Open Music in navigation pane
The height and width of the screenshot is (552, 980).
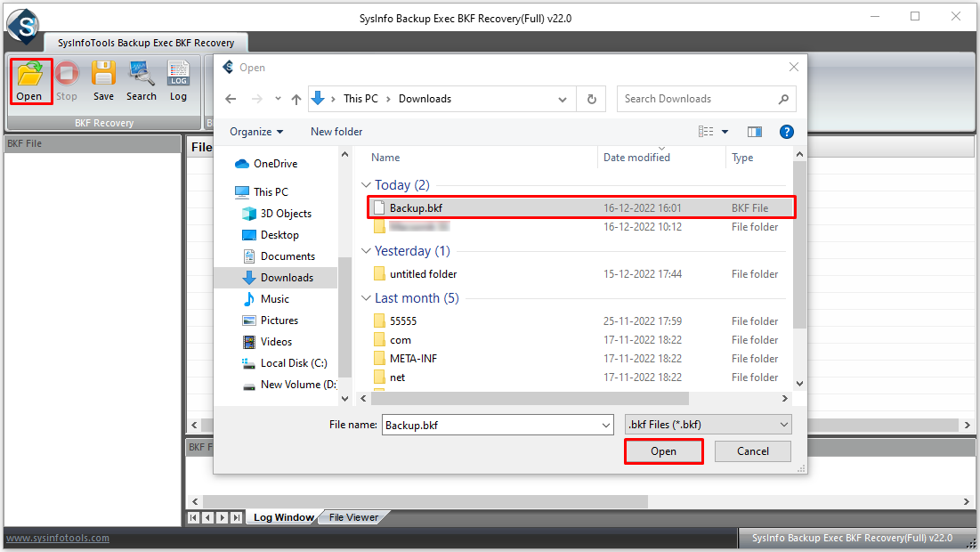[x=266, y=299]
